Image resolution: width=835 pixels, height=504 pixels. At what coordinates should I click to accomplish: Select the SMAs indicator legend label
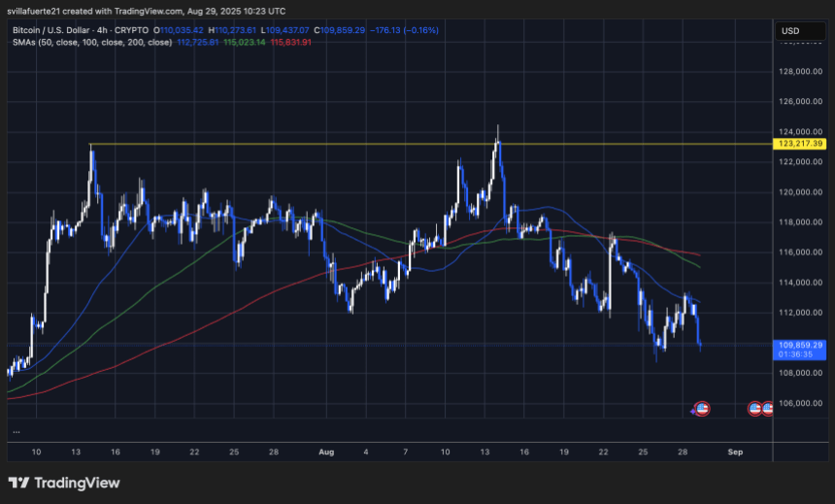point(26,42)
